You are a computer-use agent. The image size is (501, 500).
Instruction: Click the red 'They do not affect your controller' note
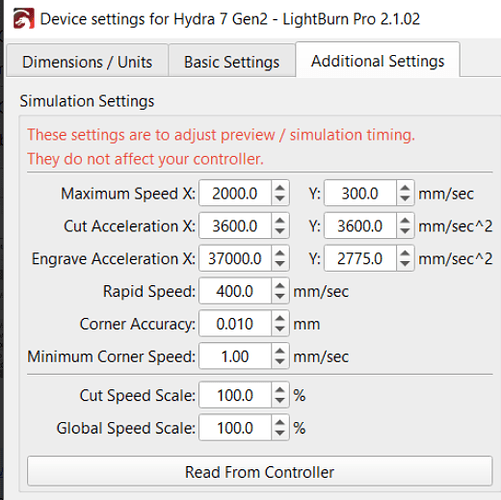pos(145,159)
